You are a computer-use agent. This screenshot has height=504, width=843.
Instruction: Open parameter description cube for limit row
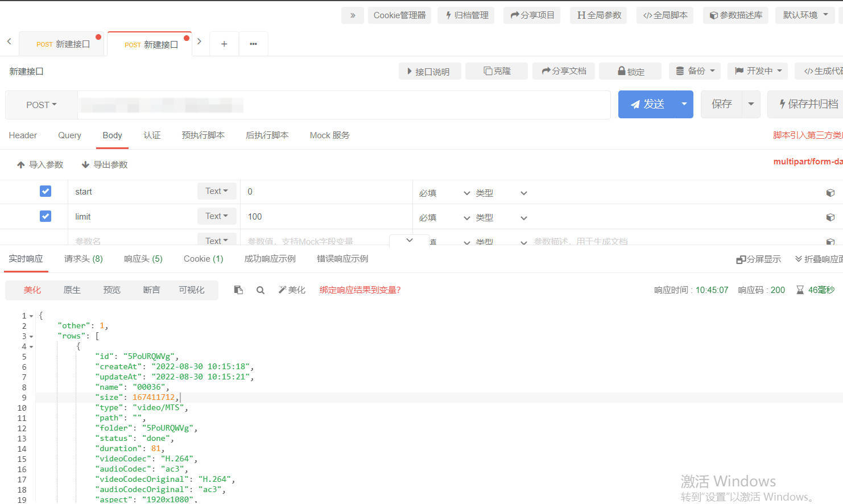pyautogui.click(x=830, y=217)
